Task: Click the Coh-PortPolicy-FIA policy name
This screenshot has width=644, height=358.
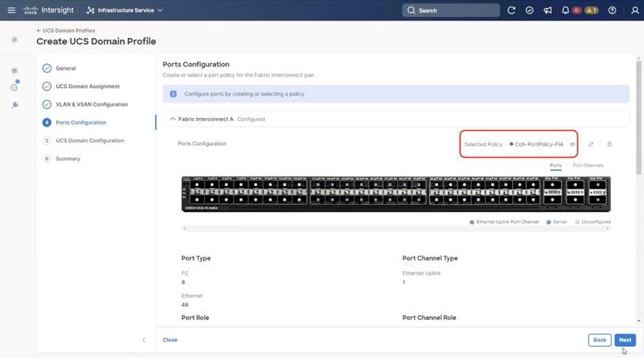Action: [539, 144]
